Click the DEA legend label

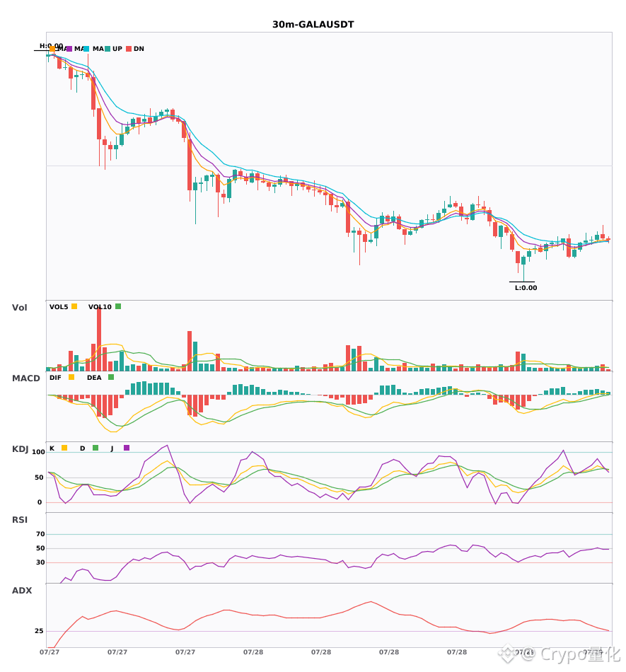(x=94, y=378)
